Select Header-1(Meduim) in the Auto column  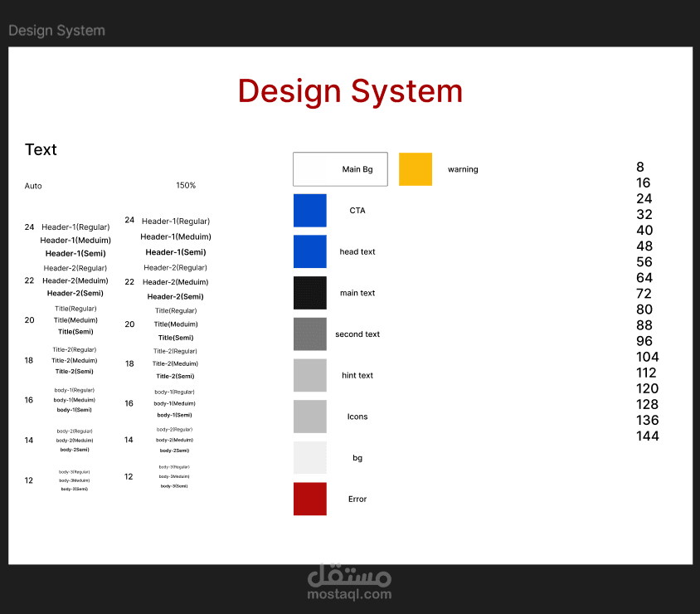click(x=75, y=241)
